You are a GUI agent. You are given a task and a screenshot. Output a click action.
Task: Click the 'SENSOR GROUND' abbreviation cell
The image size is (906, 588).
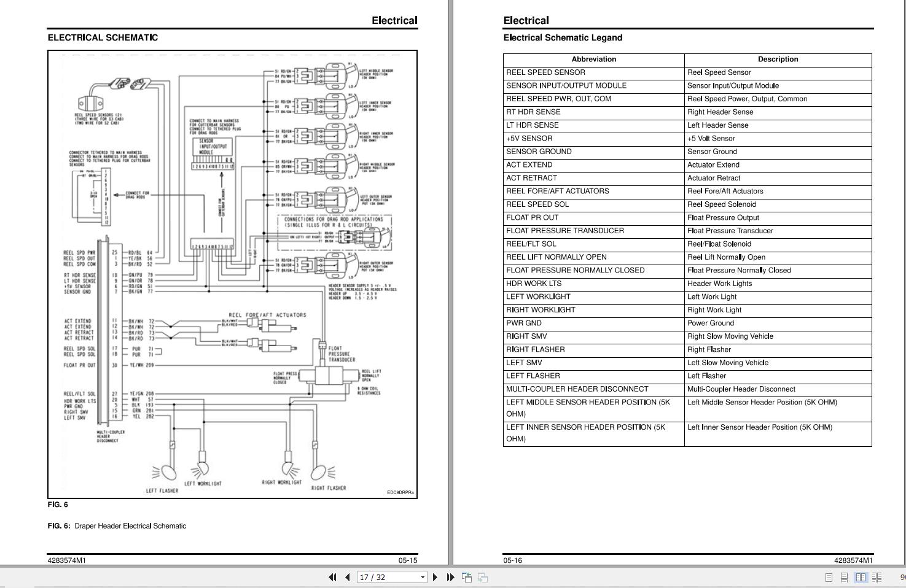click(x=594, y=152)
